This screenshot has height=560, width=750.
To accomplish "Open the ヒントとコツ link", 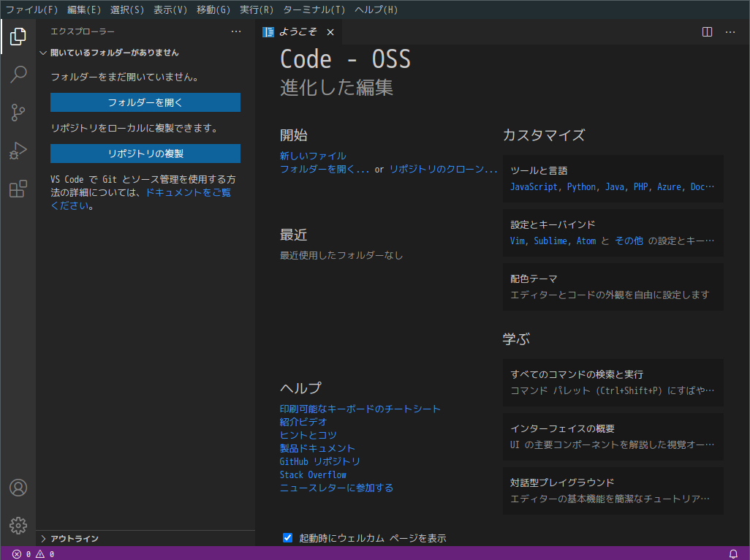I will [308, 435].
